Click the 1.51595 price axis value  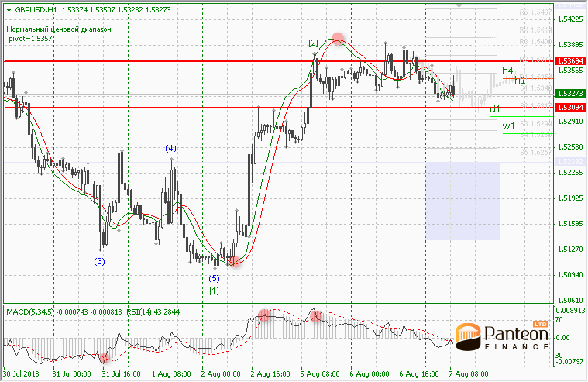[x=570, y=224]
